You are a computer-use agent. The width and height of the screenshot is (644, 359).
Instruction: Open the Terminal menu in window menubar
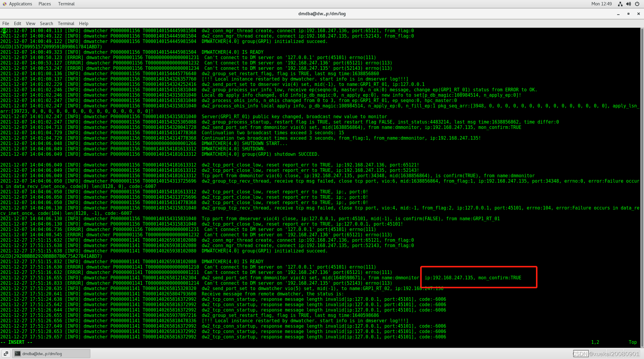(66, 24)
